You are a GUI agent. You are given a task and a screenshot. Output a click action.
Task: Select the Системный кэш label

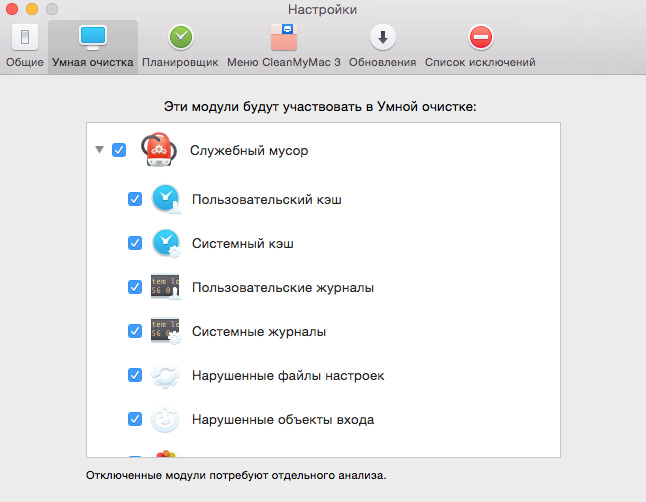[x=243, y=244]
